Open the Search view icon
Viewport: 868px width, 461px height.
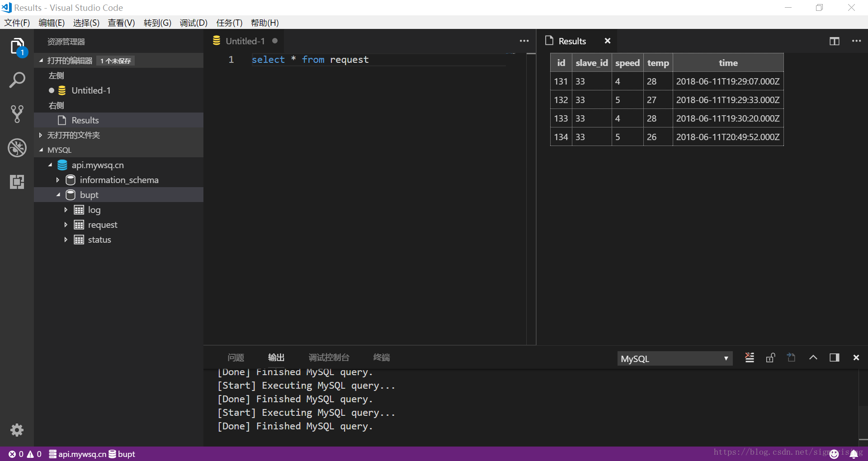17,80
